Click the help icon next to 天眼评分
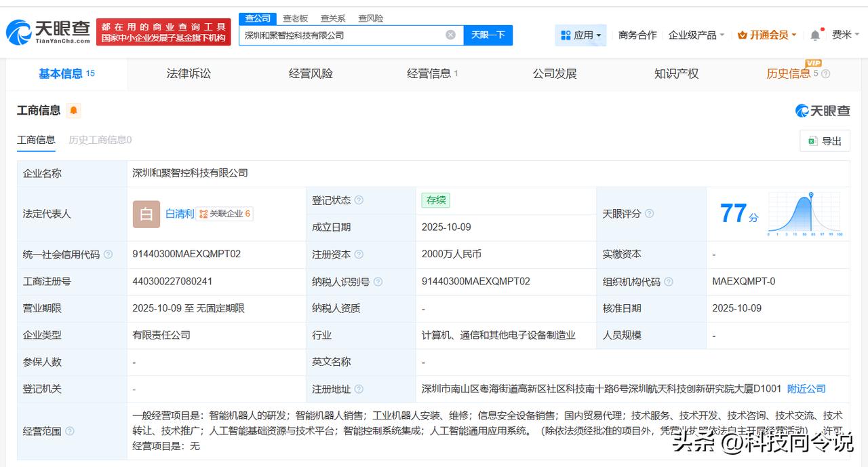Viewport: 868px width, 467px height. pos(649,214)
